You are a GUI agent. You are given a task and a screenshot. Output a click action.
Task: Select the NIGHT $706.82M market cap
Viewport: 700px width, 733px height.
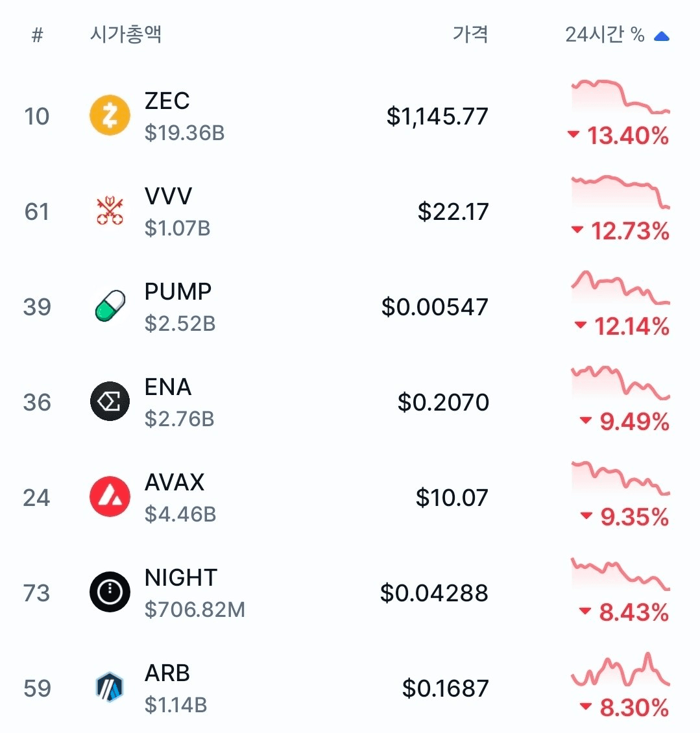pos(195,610)
